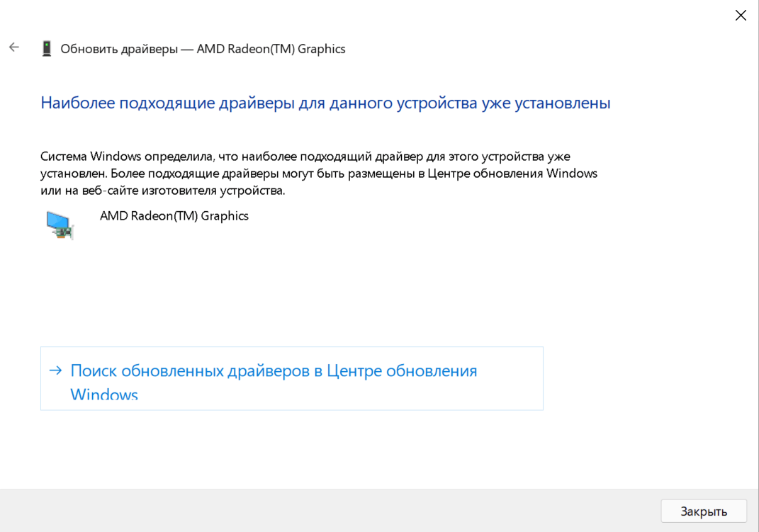Open search for updated drivers in Windows Update
This screenshot has height=532, width=759.
point(292,379)
